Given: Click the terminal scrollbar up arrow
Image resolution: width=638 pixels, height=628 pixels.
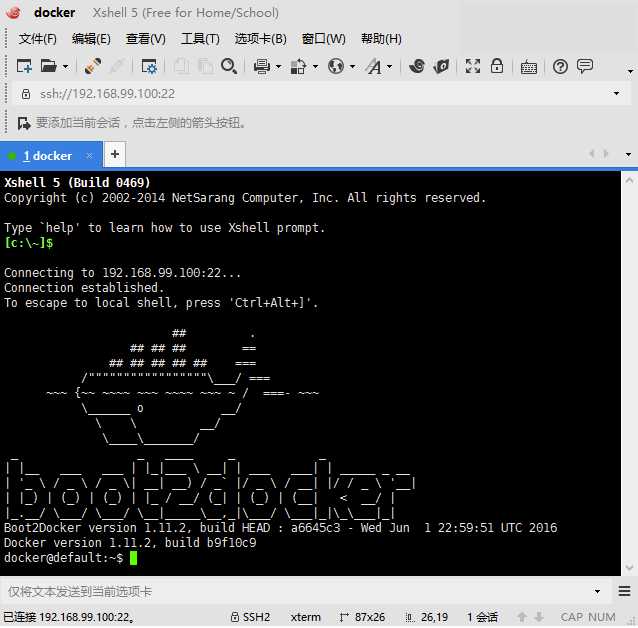Looking at the screenshot, I should (x=629, y=180).
